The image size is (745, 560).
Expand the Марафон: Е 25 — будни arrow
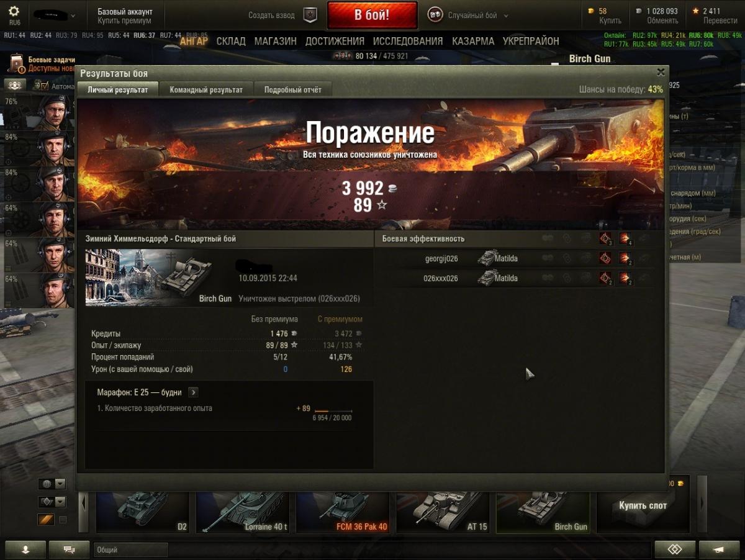[193, 392]
